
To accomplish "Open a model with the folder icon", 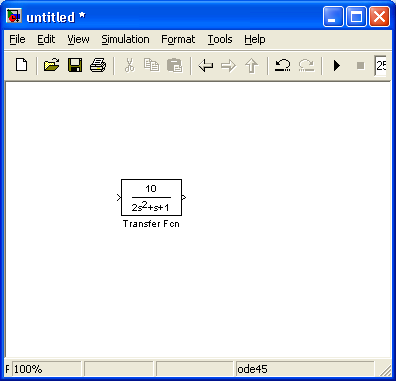I will 51,65.
